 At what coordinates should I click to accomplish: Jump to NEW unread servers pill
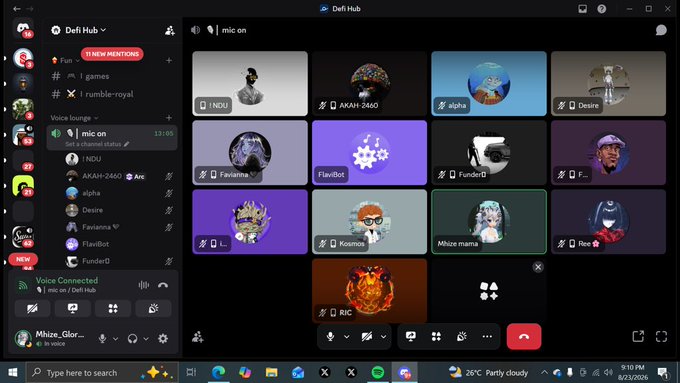[x=23, y=259]
